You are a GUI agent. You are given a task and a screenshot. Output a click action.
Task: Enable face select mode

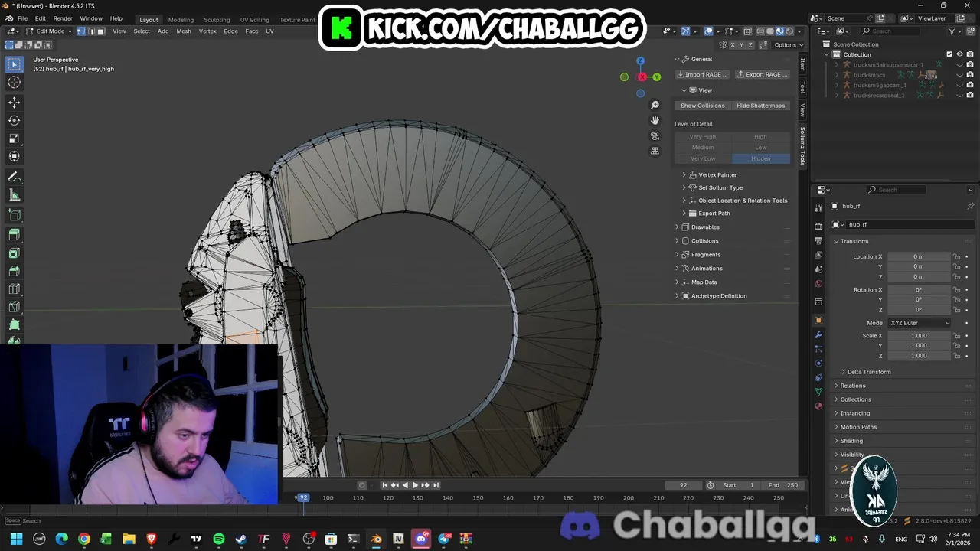click(100, 31)
